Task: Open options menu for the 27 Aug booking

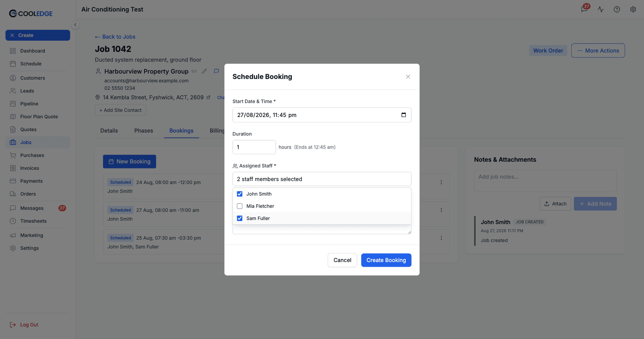Action: 441,210
